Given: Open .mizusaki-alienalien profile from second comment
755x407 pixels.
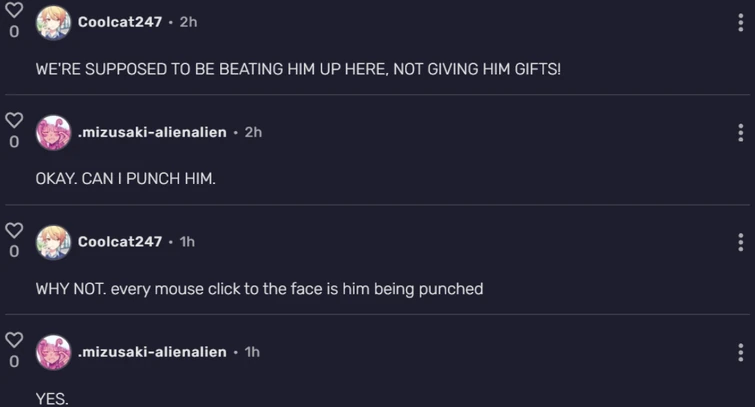Looking at the screenshot, I should [x=152, y=132].
